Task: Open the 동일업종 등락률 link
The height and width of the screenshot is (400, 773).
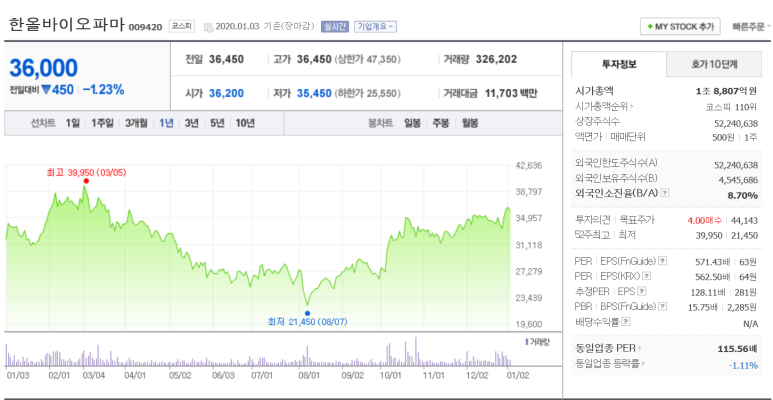Action: tap(610, 364)
